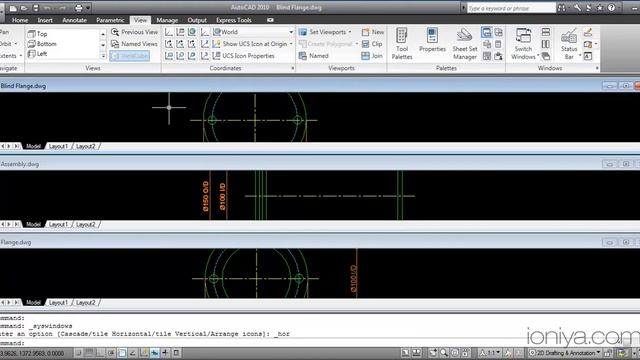Select the Top view from Views list
The image size is (640, 360).
pyautogui.click(x=38, y=34)
